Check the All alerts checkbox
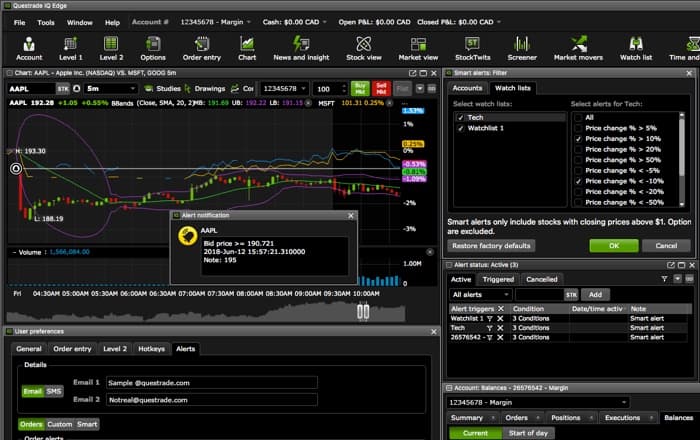This screenshot has height=440, width=700. [578, 117]
